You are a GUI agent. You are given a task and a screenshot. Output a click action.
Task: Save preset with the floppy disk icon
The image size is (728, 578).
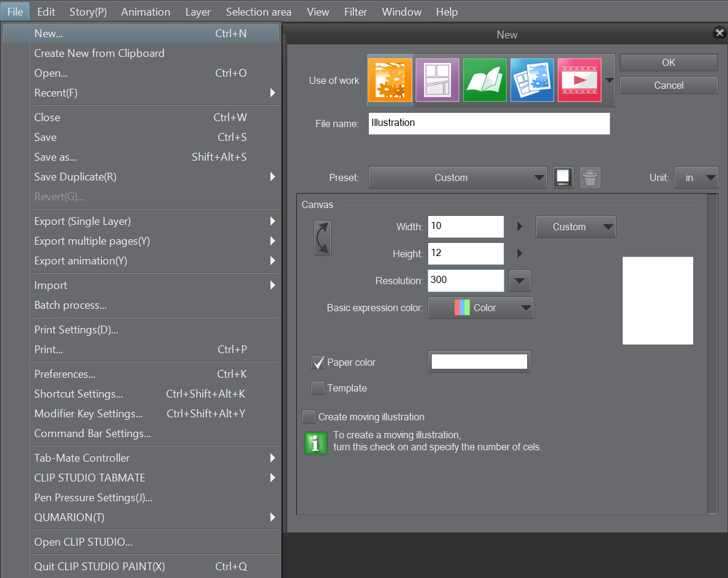(563, 177)
